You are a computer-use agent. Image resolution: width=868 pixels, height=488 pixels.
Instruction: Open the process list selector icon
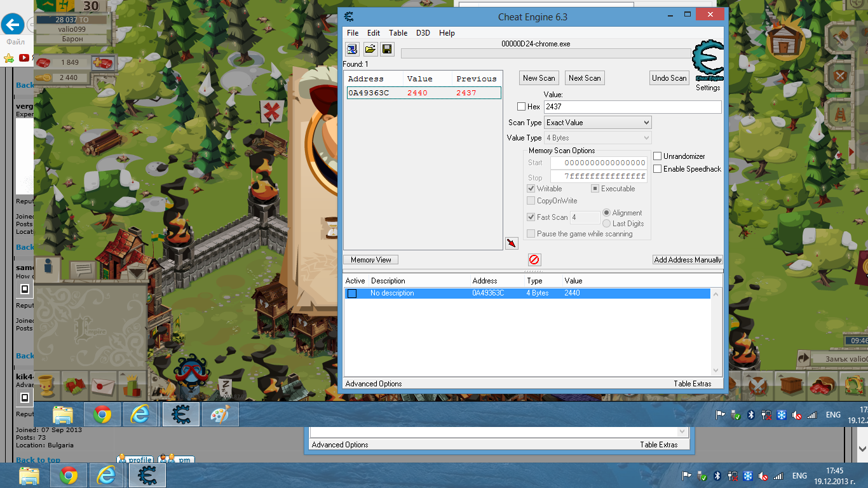tap(351, 49)
